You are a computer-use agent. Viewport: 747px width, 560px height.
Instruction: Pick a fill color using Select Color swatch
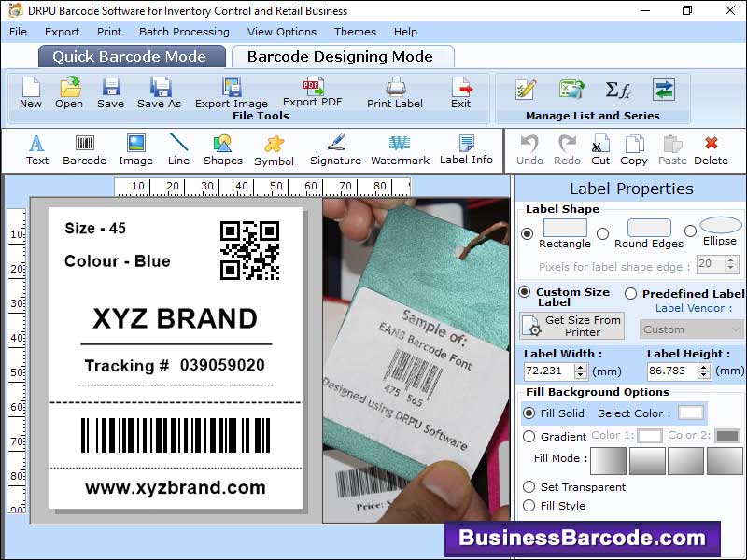pos(688,413)
